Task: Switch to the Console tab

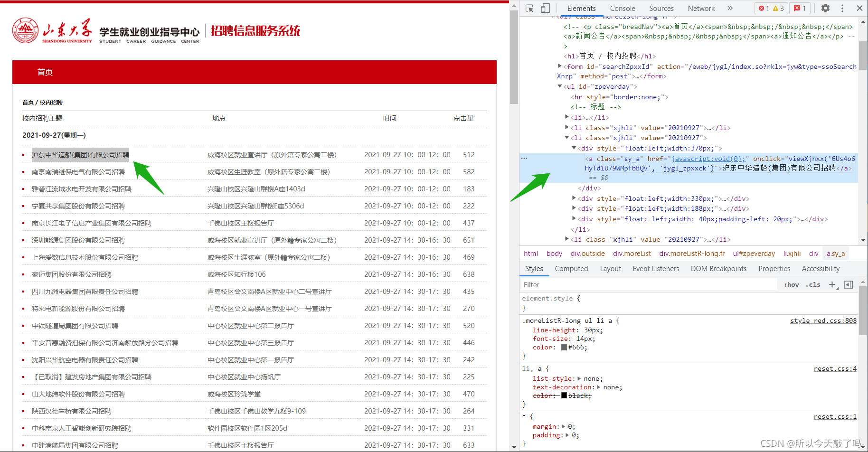Action: (623, 9)
